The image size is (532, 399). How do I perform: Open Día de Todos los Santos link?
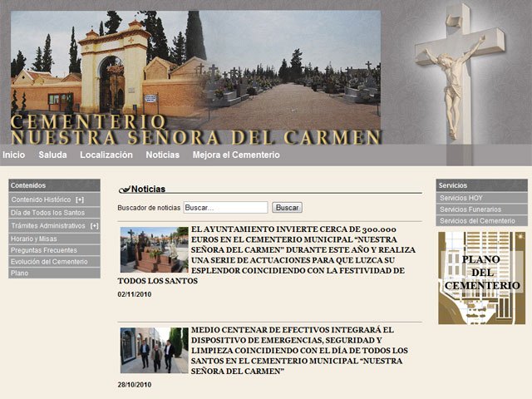tap(47, 213)
